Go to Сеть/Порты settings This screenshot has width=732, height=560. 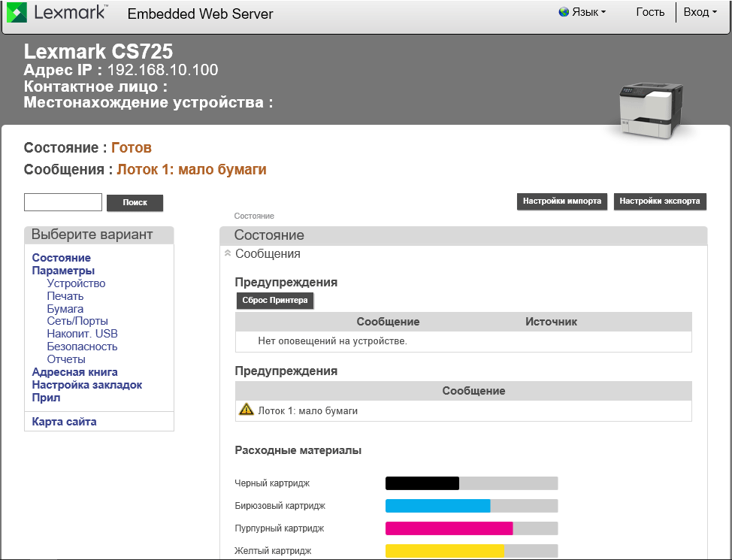point(77,321)
